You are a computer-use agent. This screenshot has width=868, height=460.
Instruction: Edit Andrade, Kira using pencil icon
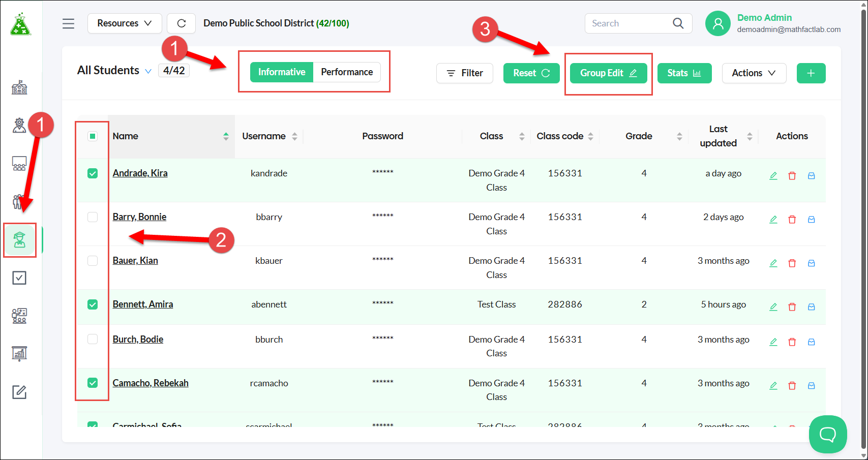[773, 176]
